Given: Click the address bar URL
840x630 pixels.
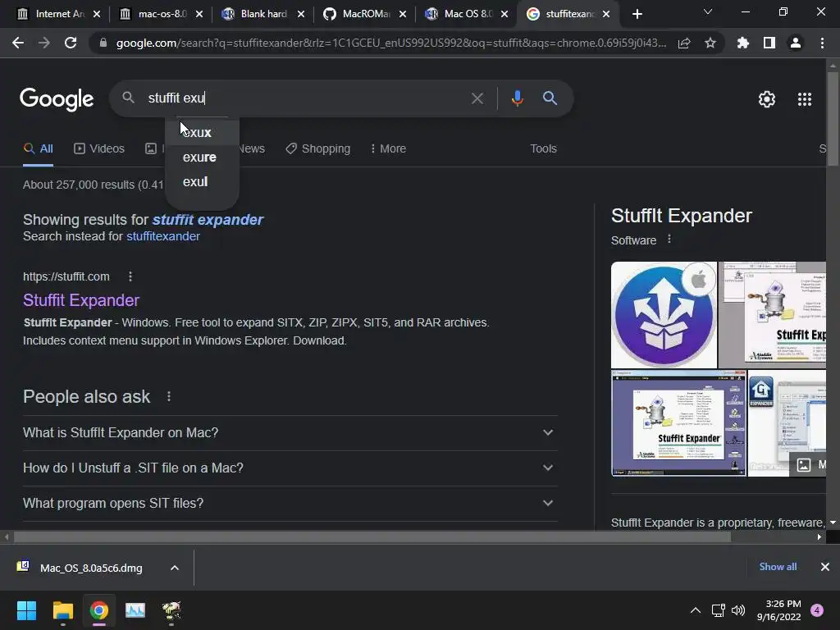Looking at the screenshot, I should 391,43.
